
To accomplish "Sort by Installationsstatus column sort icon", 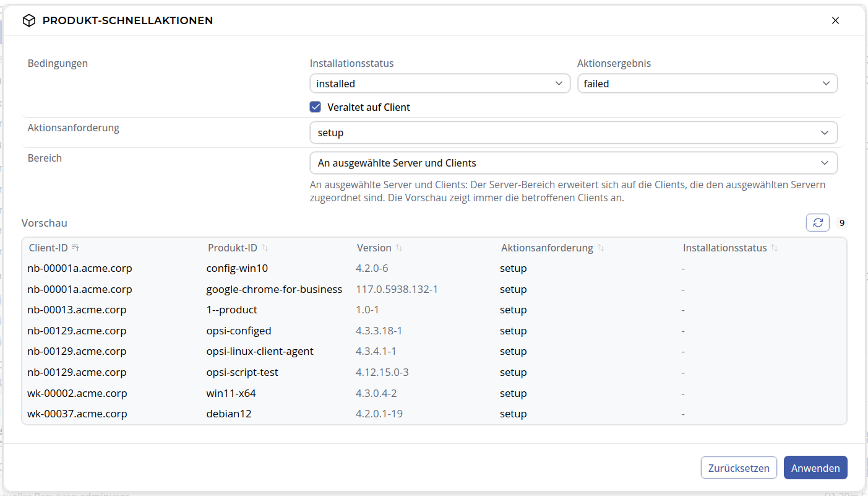I will 775,248.
